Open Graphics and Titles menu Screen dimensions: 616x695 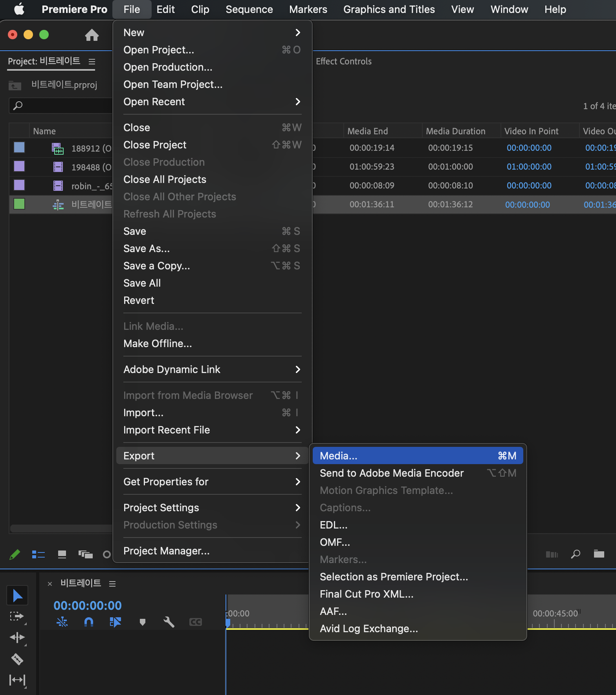pyautogui.click(x=389, y=9)
